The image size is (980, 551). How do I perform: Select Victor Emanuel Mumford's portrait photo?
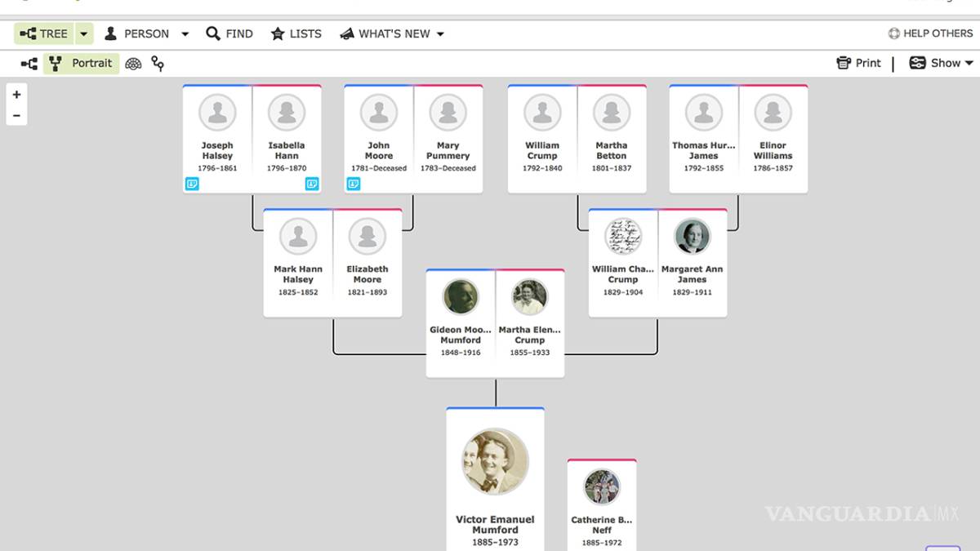(x=495, y=461)
